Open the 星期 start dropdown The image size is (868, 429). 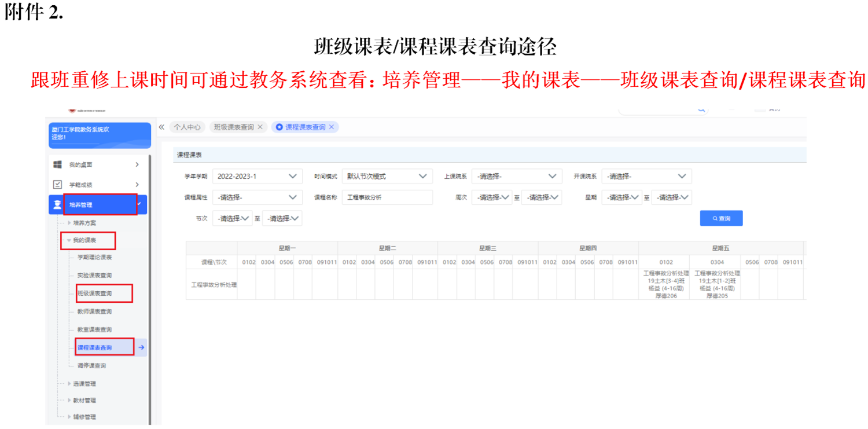pyautogui.click(x=622, y=197)
